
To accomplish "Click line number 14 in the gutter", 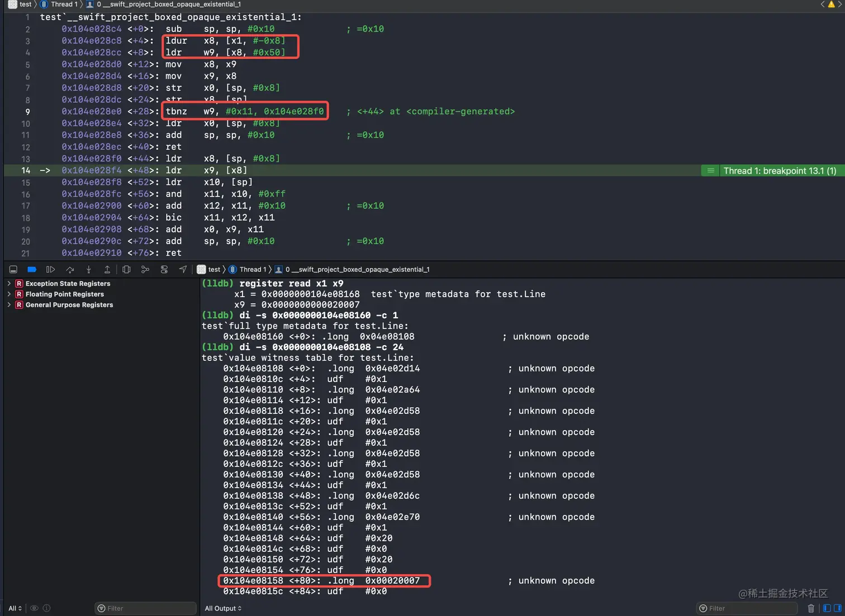I will coord(26,170).
